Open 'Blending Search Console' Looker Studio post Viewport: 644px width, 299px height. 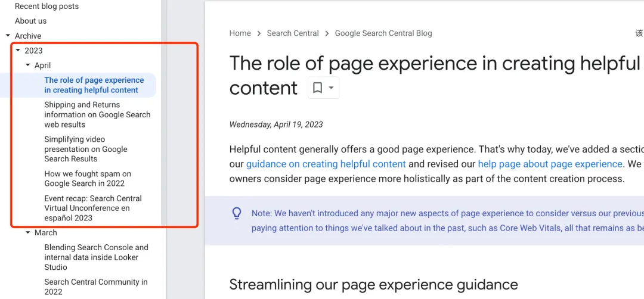[x=96, y=257]
